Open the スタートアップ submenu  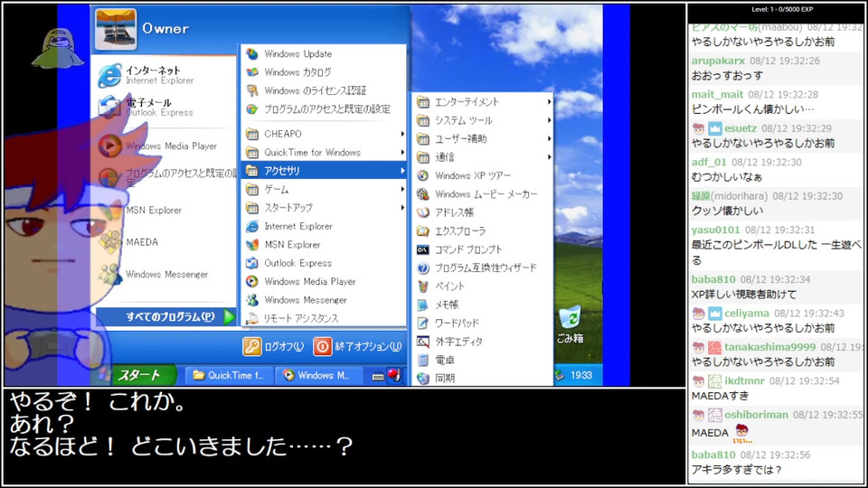324,208
